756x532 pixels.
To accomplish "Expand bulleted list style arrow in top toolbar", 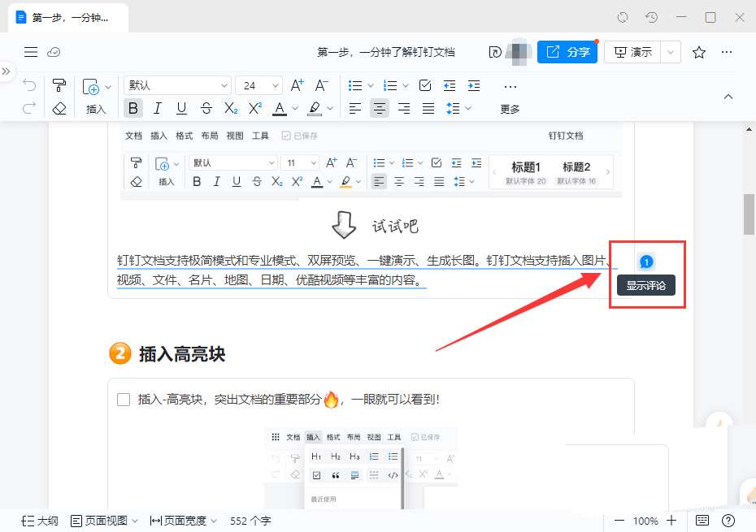I will coord(371,86).
